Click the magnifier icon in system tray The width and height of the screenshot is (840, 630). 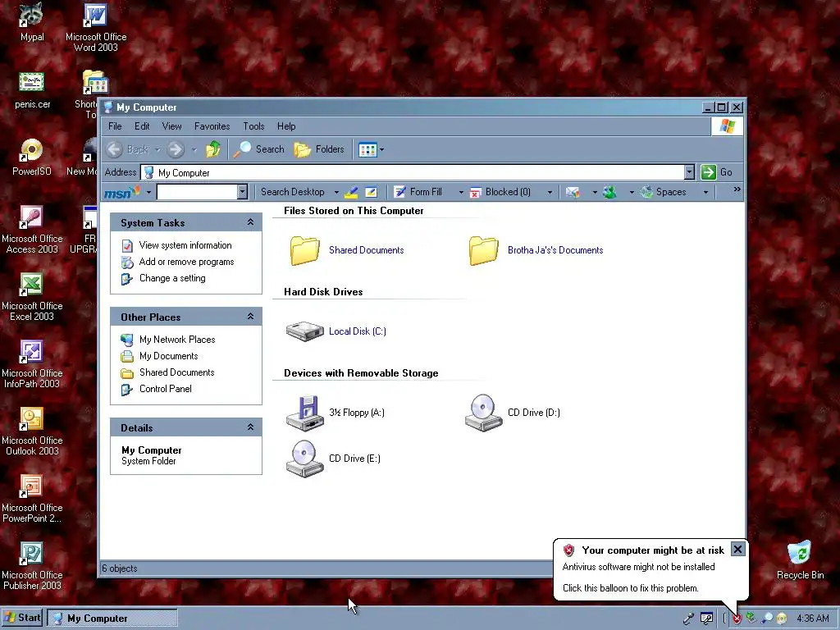(767, 619)
